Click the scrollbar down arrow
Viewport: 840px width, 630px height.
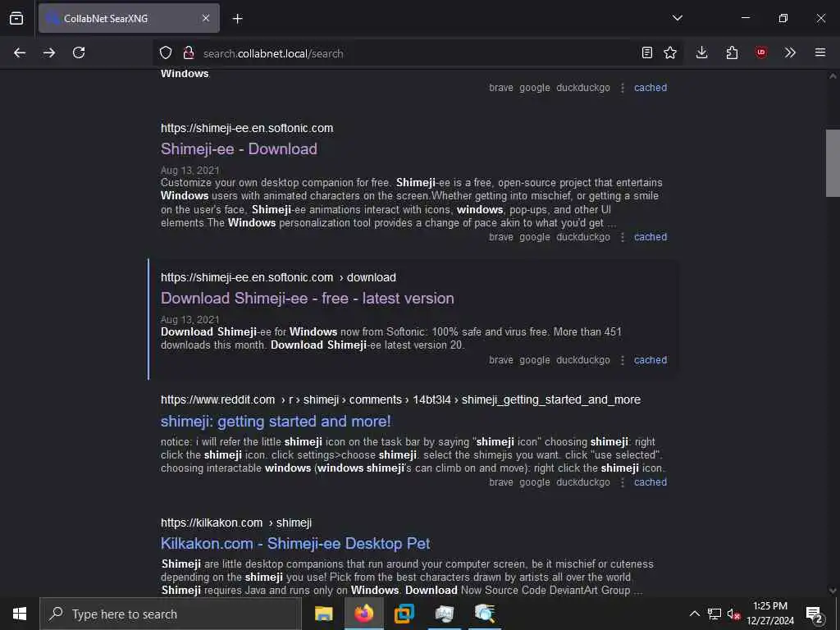(833, 591)
